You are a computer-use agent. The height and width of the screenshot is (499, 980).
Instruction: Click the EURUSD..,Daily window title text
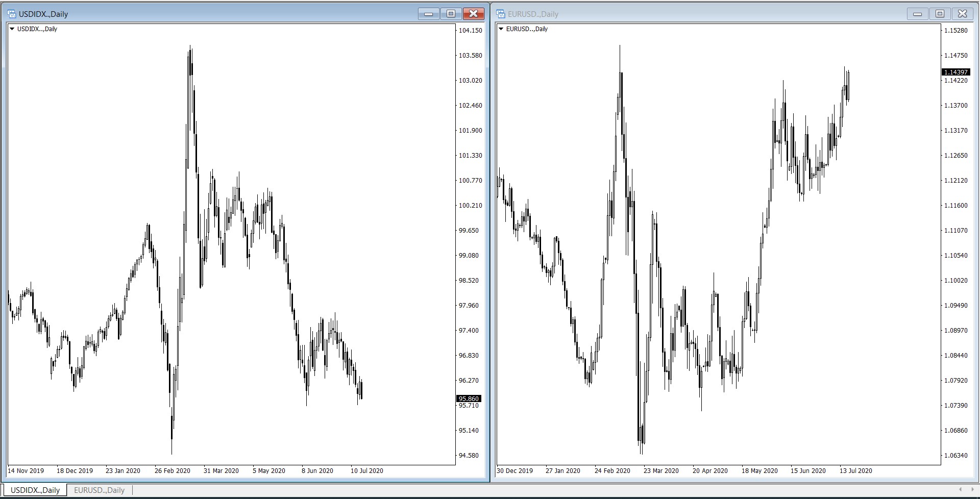coord(533,14)
